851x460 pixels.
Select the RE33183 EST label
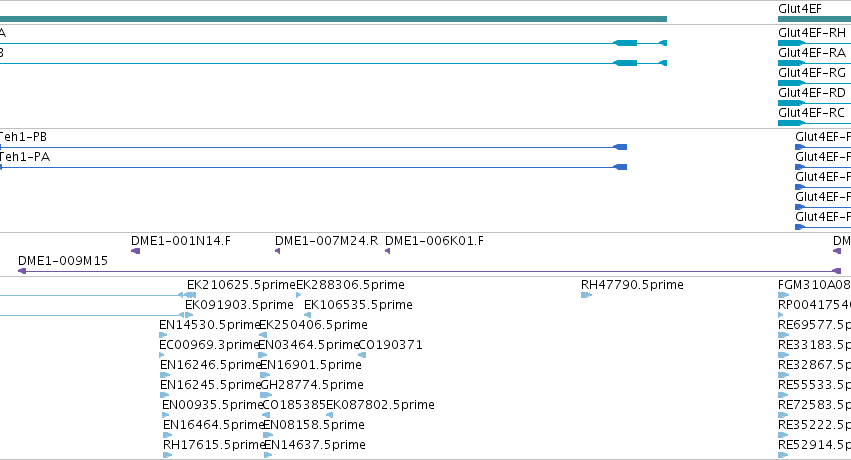coord(814,345)
